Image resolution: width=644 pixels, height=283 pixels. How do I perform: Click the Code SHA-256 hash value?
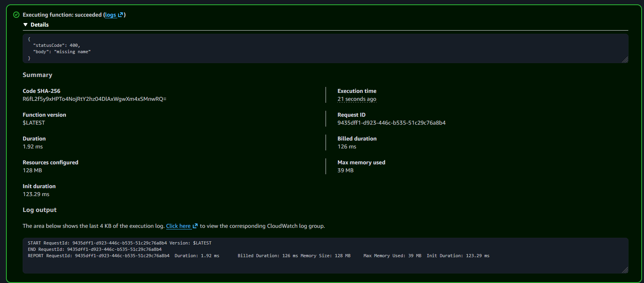click(x=94, y=99)
